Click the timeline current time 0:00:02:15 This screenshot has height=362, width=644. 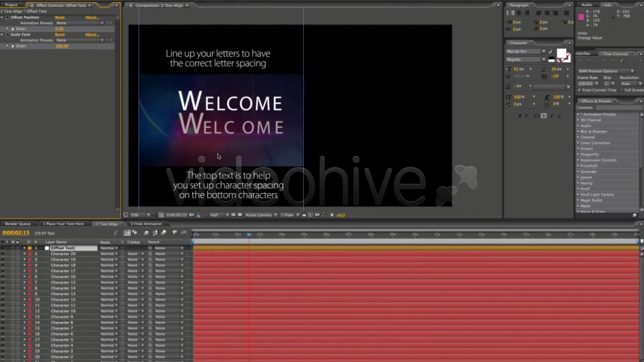pos(16,233)
